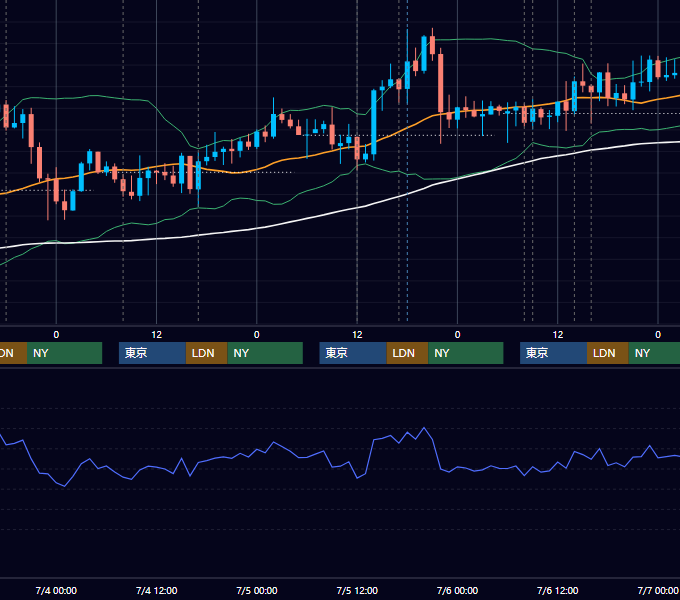Click the hour label 0 above 7/5 00:00

(x=257, y=335)
